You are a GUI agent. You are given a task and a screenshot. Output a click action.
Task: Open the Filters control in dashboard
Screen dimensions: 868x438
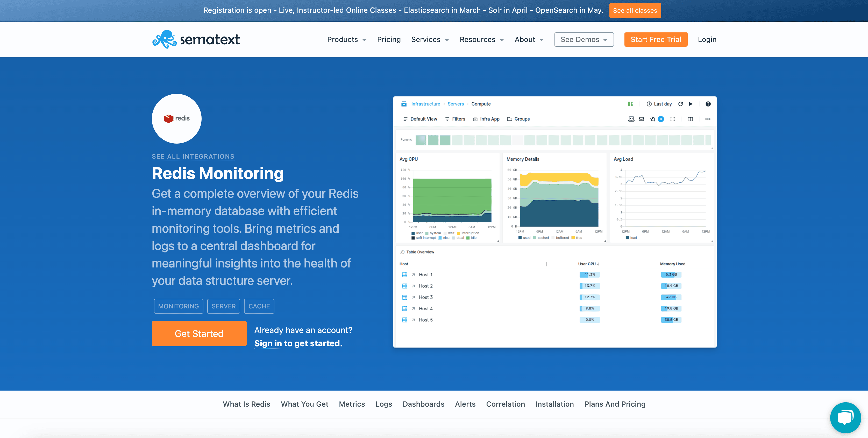455,119
